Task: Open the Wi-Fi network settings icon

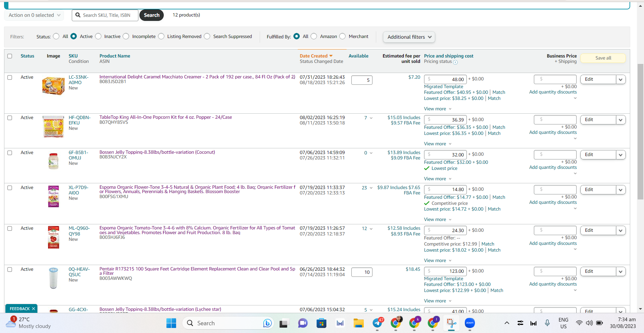Action: 579,323
